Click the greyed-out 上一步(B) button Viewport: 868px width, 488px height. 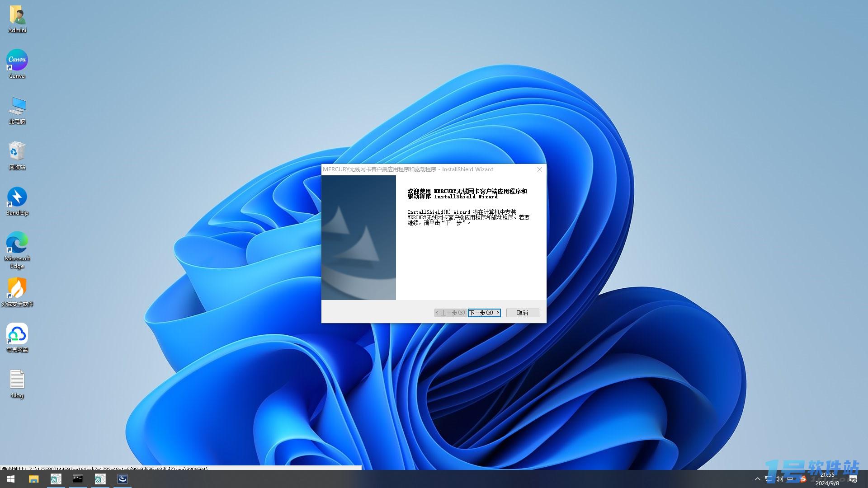(x=451, y=313)
